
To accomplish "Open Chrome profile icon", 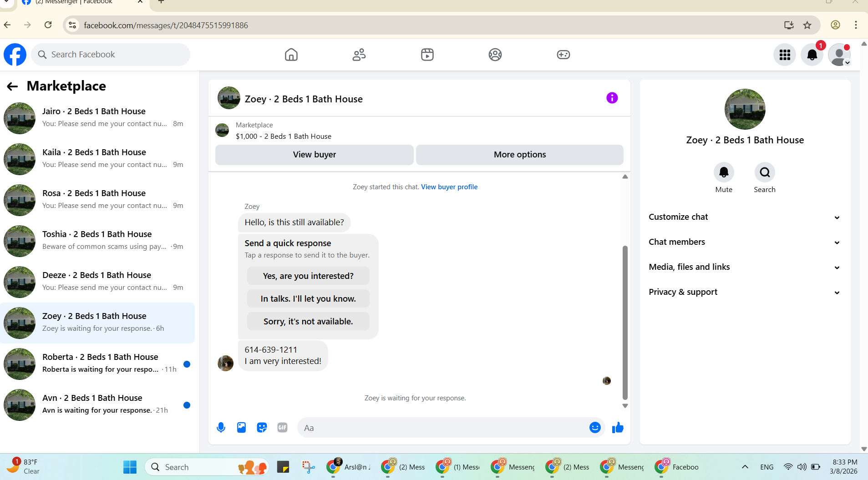I will click(835, 25).
